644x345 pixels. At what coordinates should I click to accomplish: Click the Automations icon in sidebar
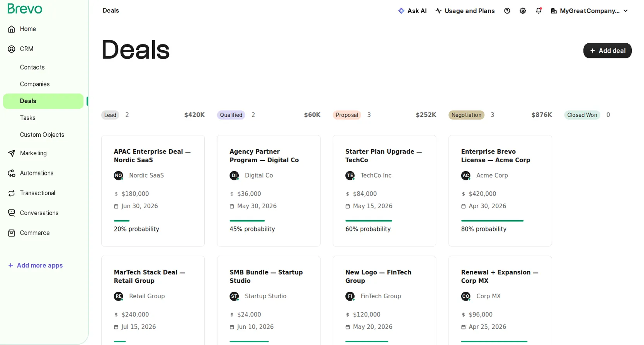point(12,173)
